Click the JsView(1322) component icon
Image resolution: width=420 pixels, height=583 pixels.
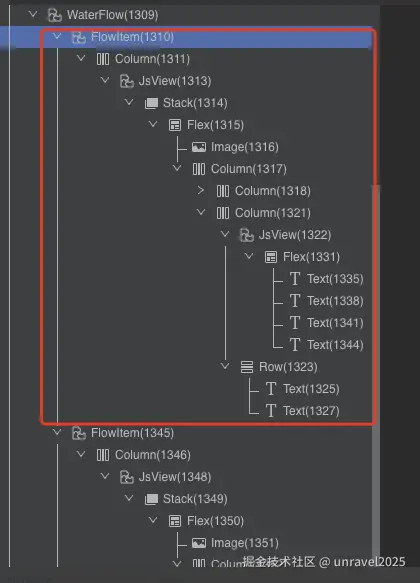(x=247, y=235)
